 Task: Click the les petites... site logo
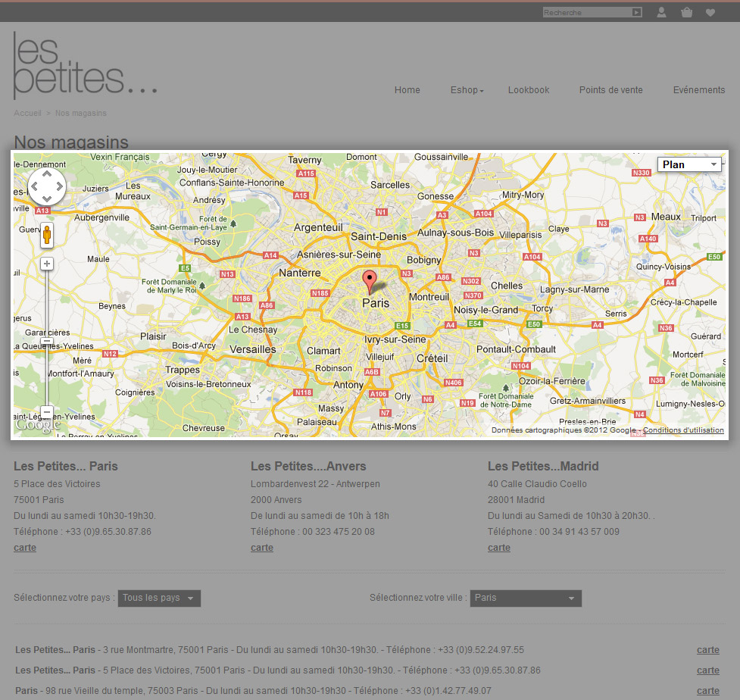[85, 66]
